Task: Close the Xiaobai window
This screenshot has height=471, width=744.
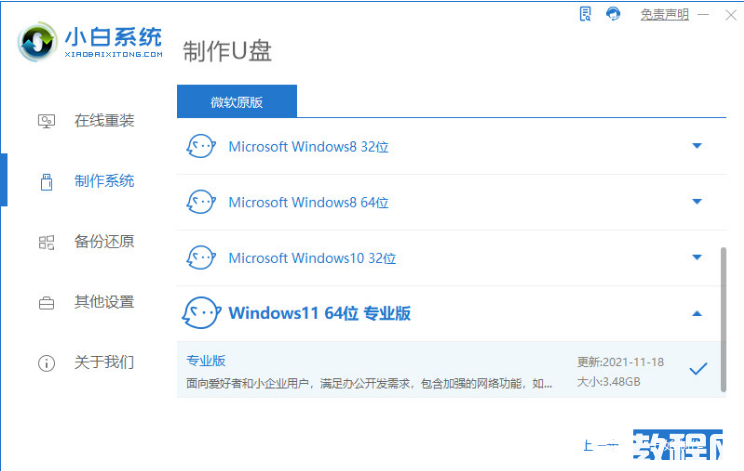Action: coord(731,15)
